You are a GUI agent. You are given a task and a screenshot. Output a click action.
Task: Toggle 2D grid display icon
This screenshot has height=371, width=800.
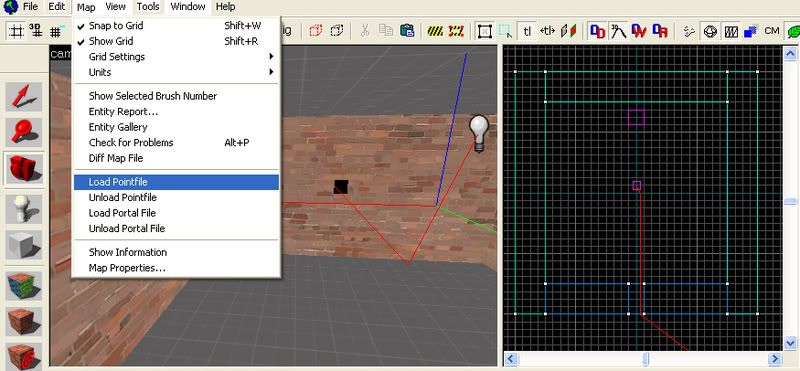(x=16, y=31)
